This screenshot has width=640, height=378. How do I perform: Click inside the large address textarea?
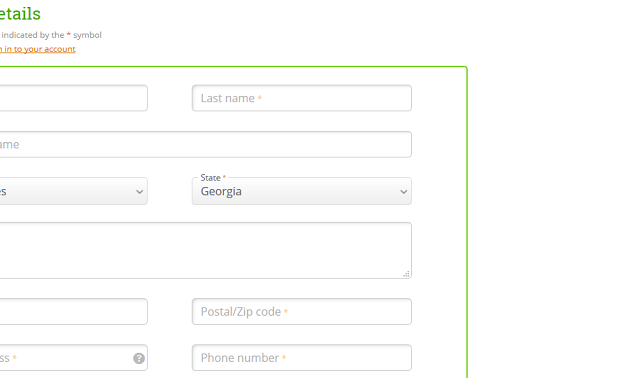205,250
